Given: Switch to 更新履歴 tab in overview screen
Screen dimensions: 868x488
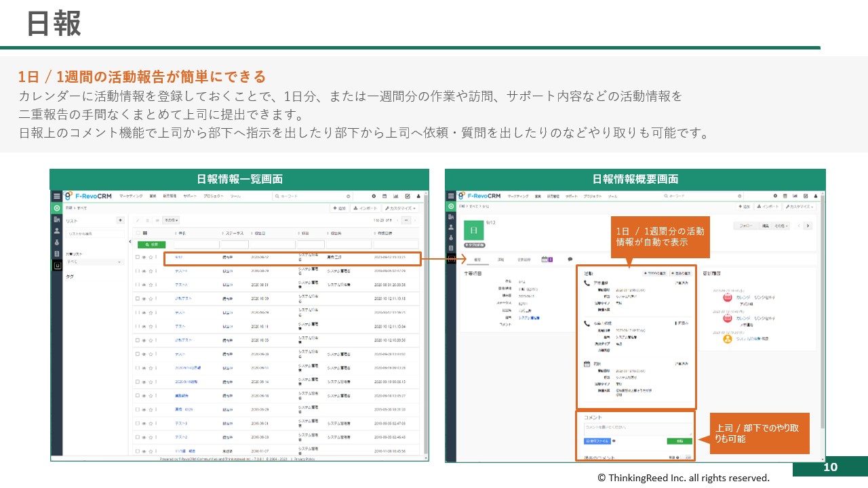Looking at the screenshot, I should click(x=524, y=260).
